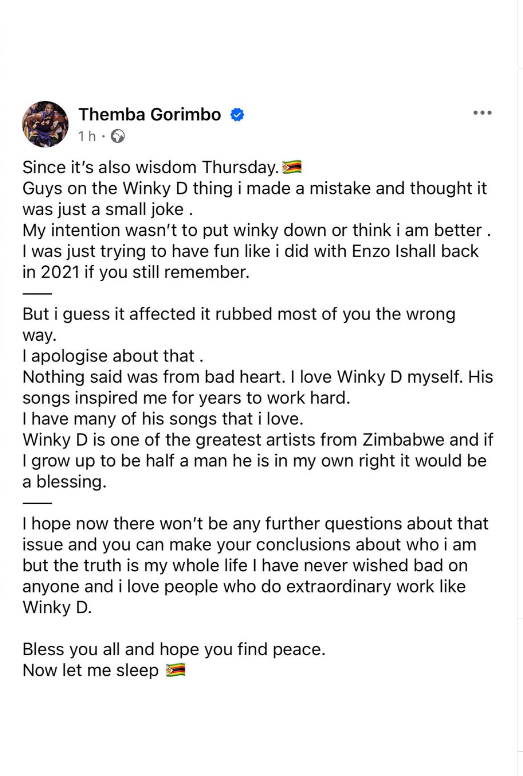Click the sentence starting Guys on the Winky D thing
523x776 pixels.
click(255, 198)
